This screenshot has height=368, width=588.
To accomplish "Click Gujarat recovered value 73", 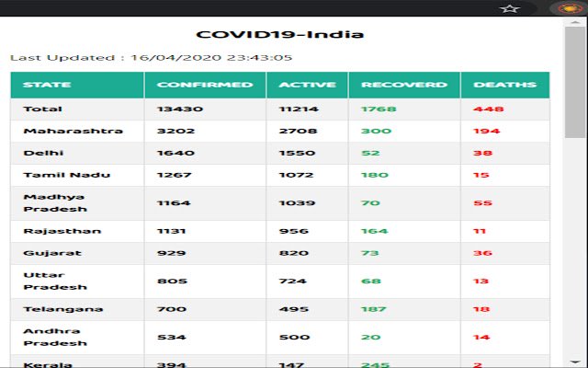I will pyautogui.click(x=369, y=253).
